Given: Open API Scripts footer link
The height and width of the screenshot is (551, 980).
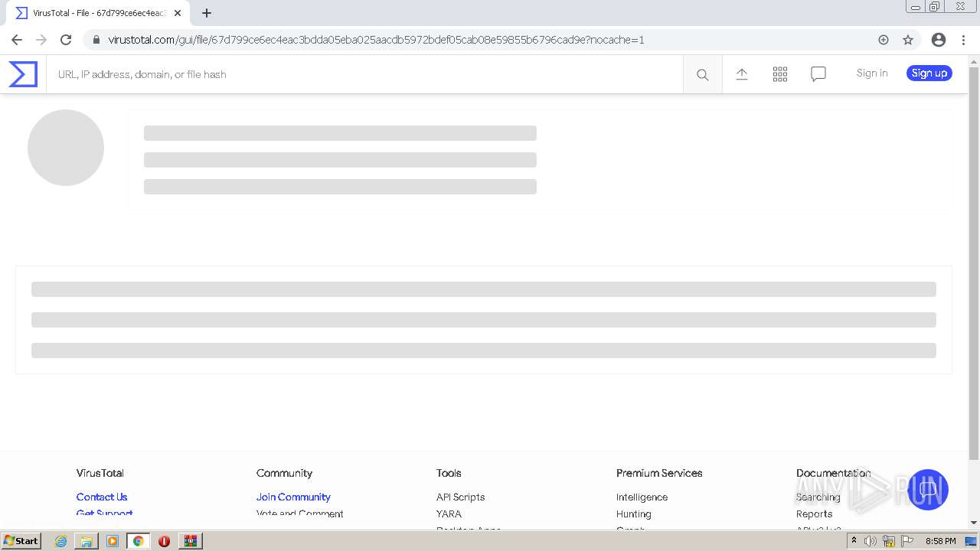Looking at the screenshot, I should [460, 497].
